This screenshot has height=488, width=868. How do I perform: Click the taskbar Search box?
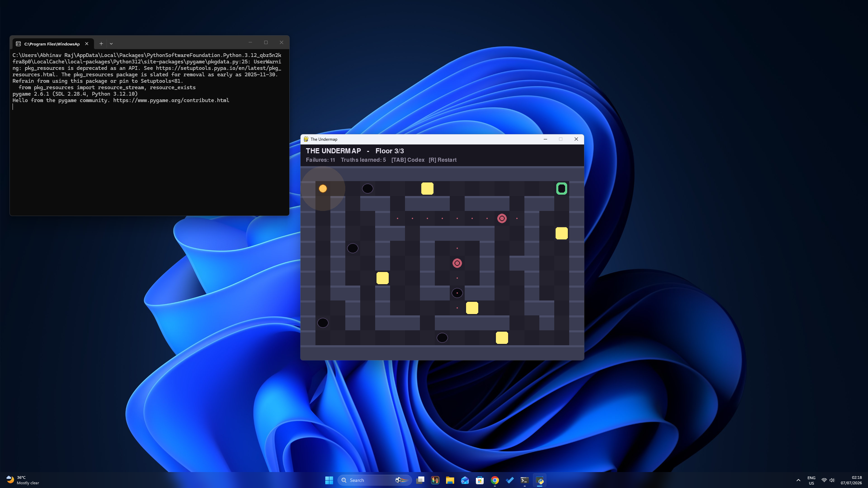(x=374, y=480)
